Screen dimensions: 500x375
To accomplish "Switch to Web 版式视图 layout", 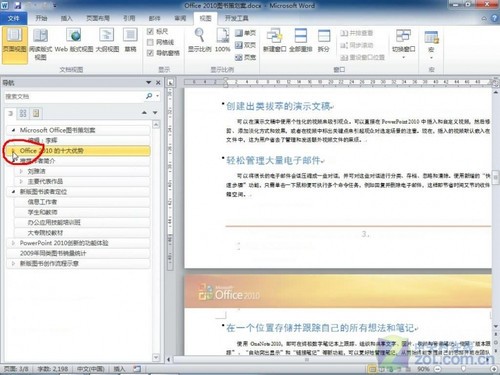I will pos(74,41).
